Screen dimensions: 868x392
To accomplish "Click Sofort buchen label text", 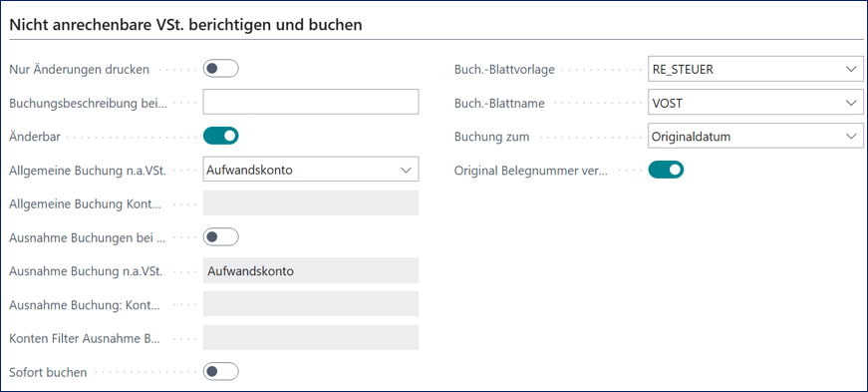I will [x=49, y=372].
